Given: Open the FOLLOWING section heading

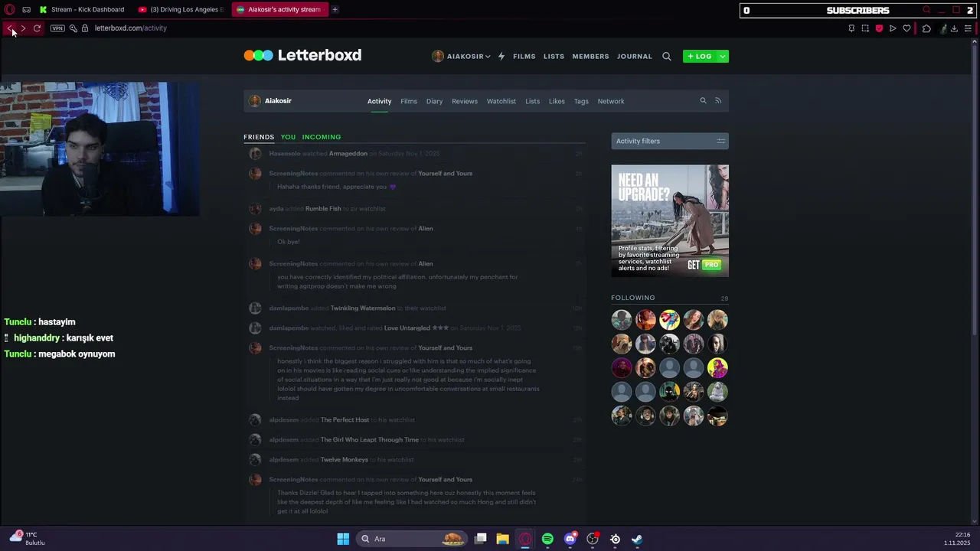Looking at the screenshot, I should tap(633, 298).
